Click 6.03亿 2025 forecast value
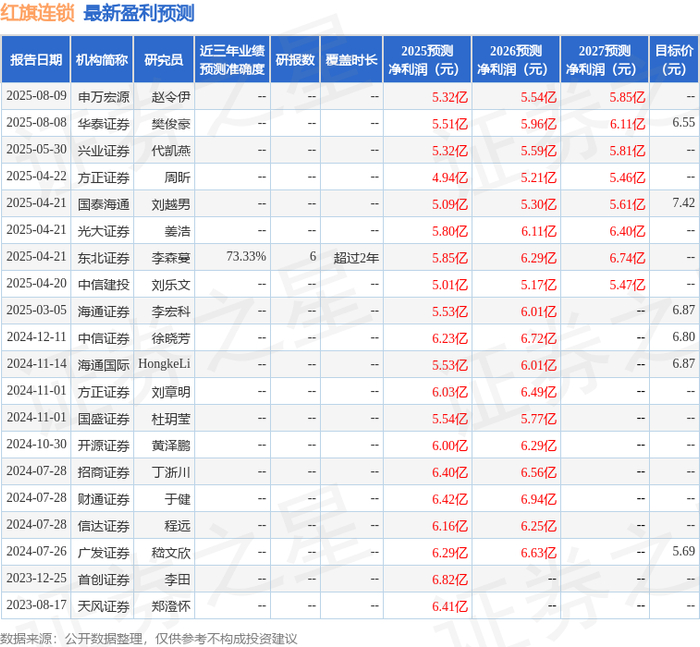The image size is (700, 647). click(450, 392)
